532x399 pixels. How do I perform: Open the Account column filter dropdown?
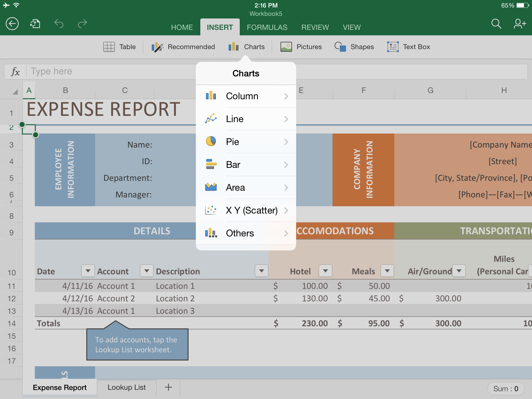pos(147,271)
